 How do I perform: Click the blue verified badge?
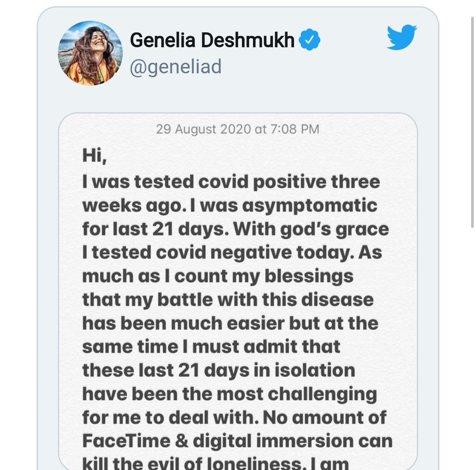point(310,39)
